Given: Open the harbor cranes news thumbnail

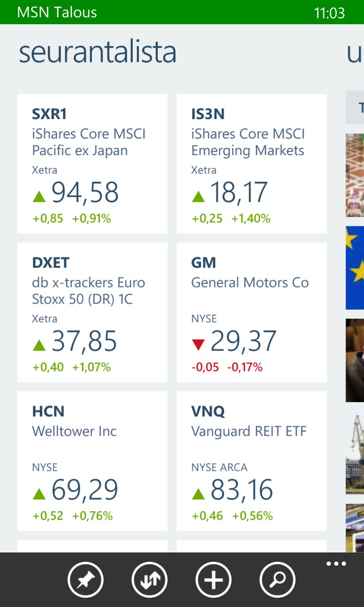Looking at the screenshot, I should click(355, 453).
